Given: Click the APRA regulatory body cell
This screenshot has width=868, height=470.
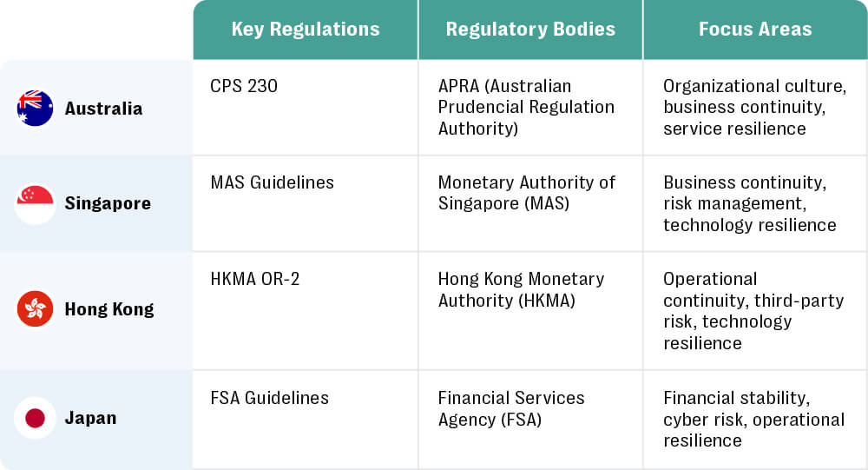Looking at the screenshot, I should click(x=526, y=107).
